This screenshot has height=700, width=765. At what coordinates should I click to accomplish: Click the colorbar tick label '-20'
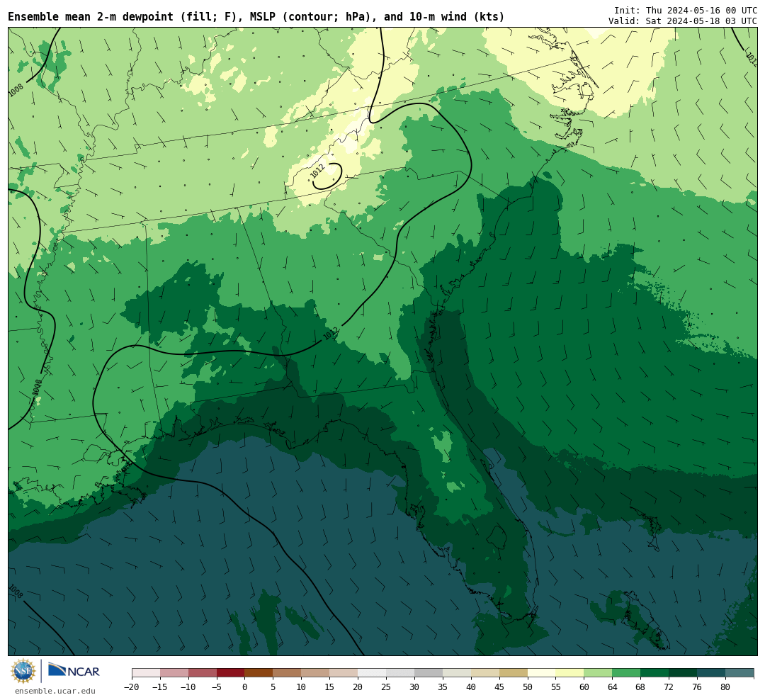pyautogui.click(x=132, y=687)
